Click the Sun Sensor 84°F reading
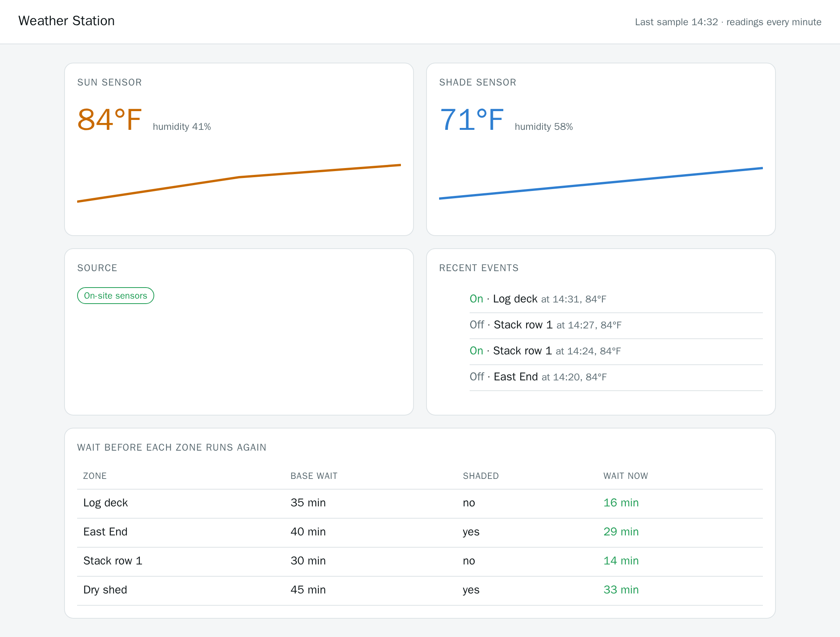 (x=110, y=120)
